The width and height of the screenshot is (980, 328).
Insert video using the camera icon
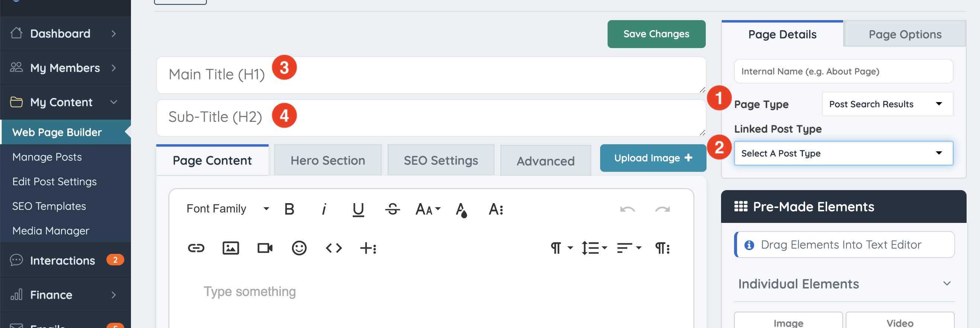265,248
